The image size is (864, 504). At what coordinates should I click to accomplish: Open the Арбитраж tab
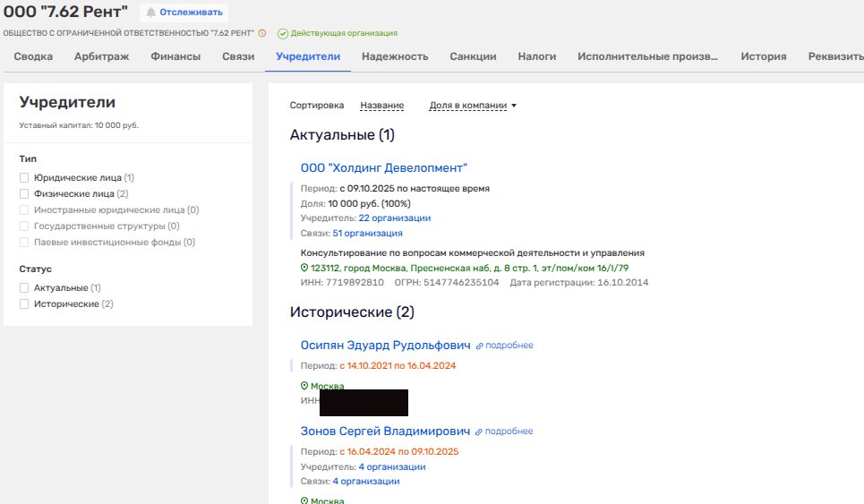pos(101,56)
